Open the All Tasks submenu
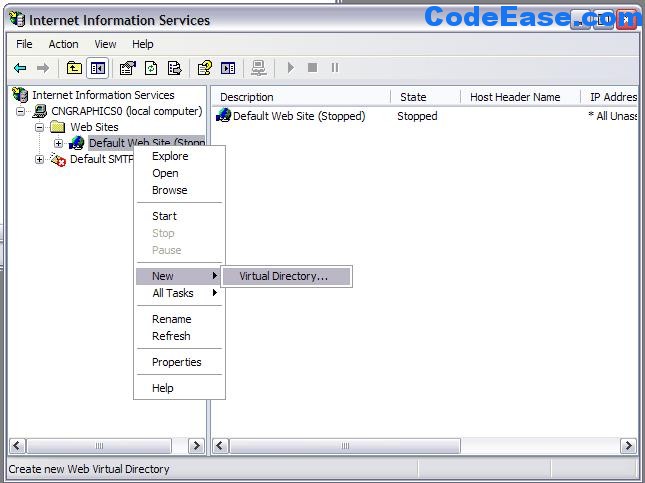The image size is (645, 483). pyautogui.click(x=178, y=293)
